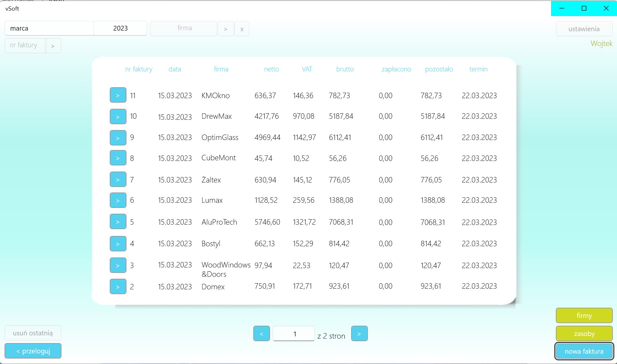Apply the firma filter arrow
The height and width of the screenshot is (364, 617).
coord(226,29)
